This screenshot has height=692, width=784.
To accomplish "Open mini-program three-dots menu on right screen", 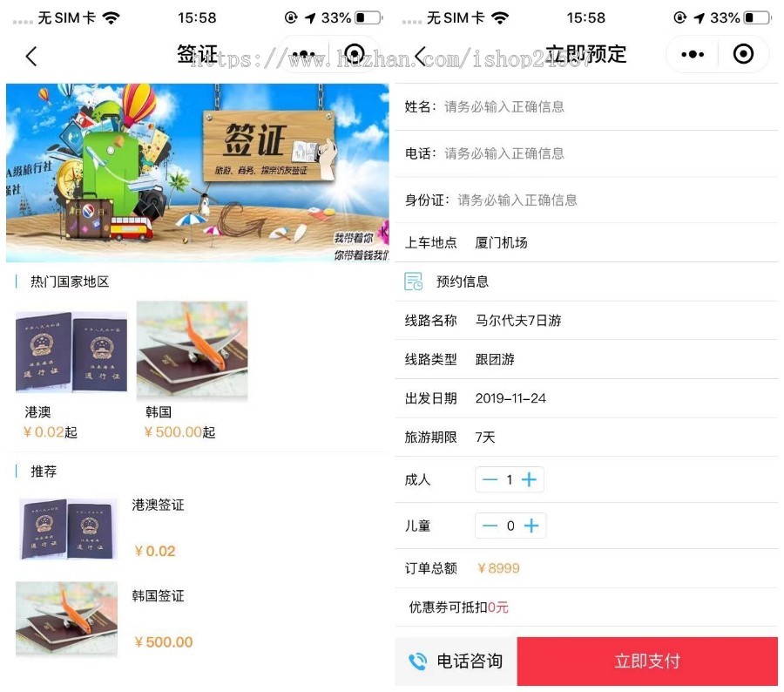I will [693, 54].
